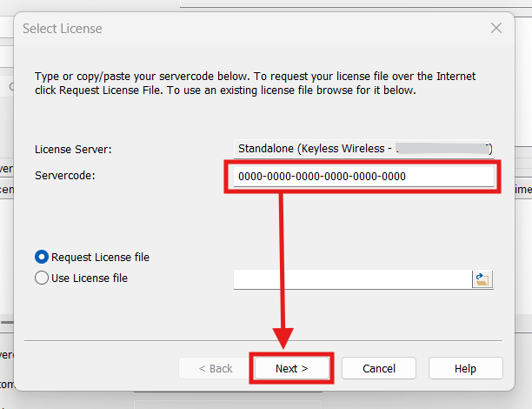Open Help for license selection

pyautogui.click(x=465, y=368)
